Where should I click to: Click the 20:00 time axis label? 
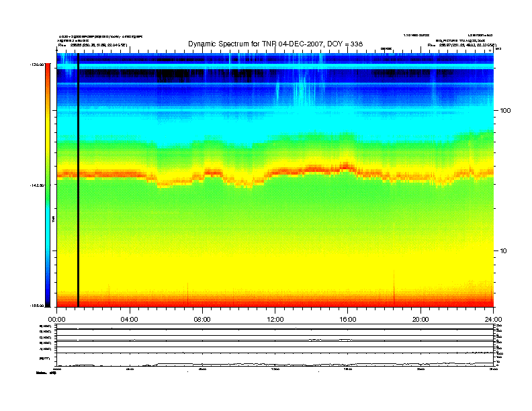420,320
